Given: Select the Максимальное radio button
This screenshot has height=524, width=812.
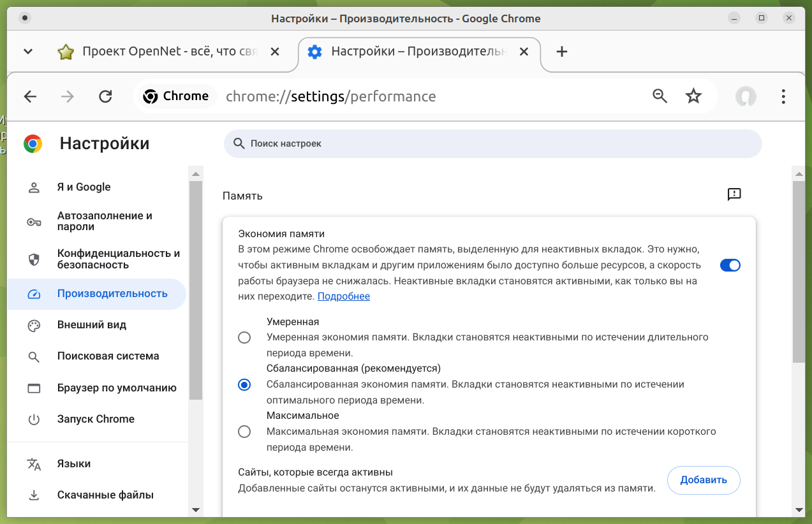Looking at the screenshot, I should point(244,432).
